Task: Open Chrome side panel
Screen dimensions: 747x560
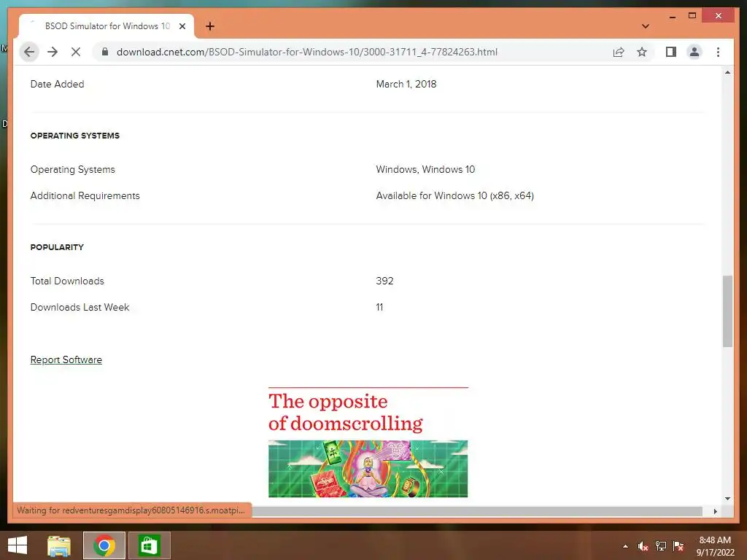Action: [x=671, y=52]
